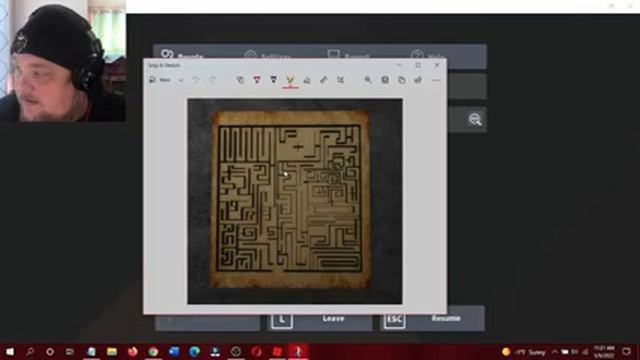Open Microsoft Edge from the taskbar
Viewport: 640px width, 360px height.
pos(194,351)
